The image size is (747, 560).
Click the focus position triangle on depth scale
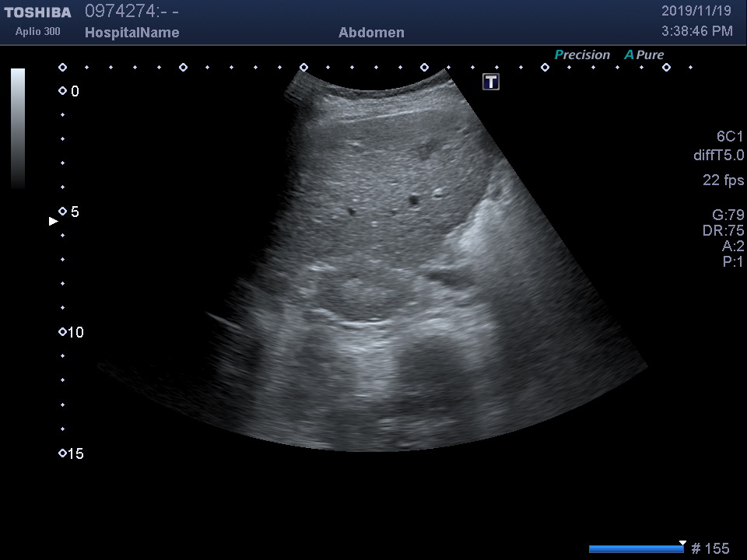(x=53, y=222)
